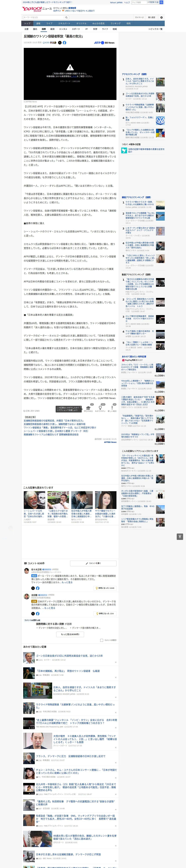Open the Volkswagen logo thumbnail in ranking
Image resolution: width=186 pixels, height=868 pixels.
160,121
